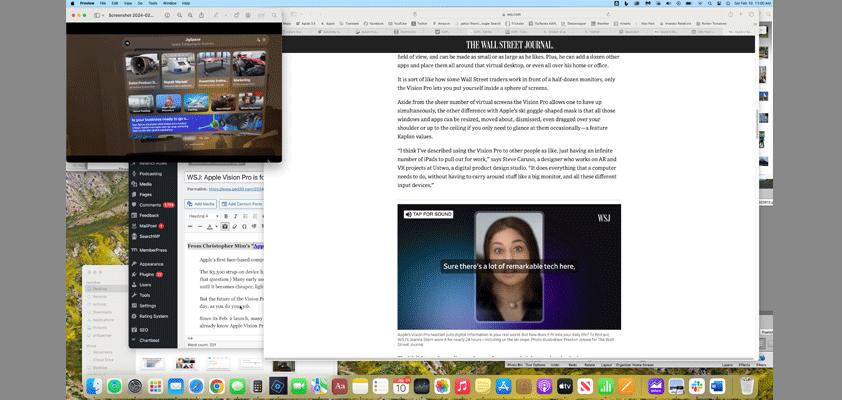Click the camera icon in editor toolbar

coord(225,227)
